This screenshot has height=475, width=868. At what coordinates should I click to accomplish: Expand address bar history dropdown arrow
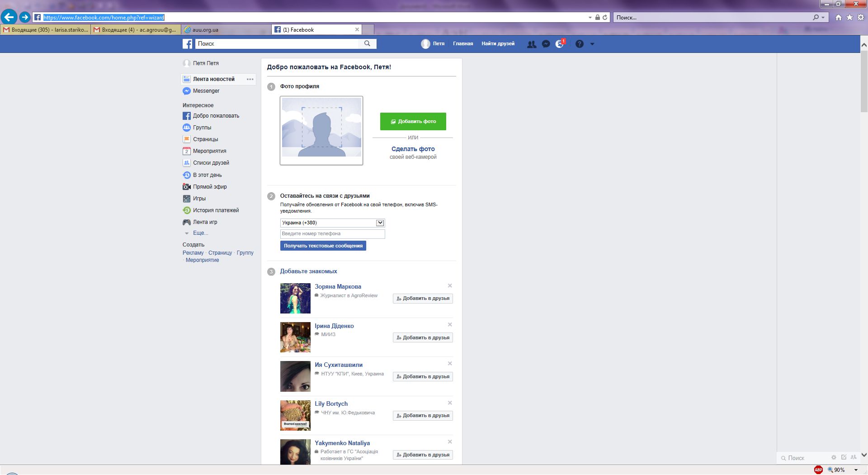590,18
